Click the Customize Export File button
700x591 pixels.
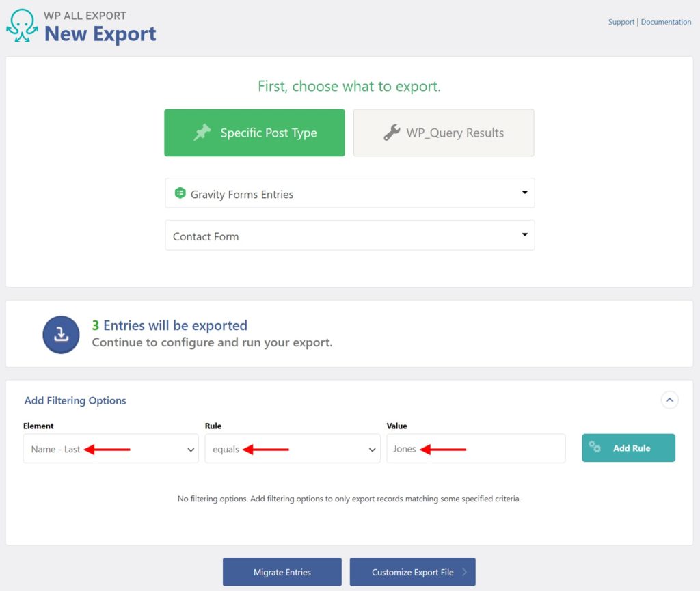(x=412, y=572)
